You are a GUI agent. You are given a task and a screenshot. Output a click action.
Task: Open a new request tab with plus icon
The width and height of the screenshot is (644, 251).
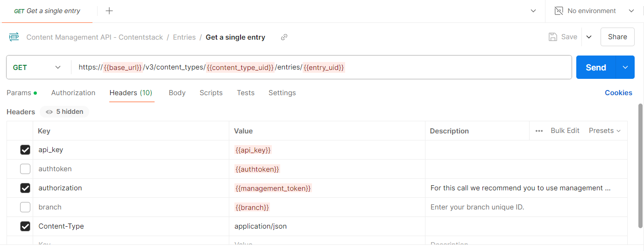109,11
